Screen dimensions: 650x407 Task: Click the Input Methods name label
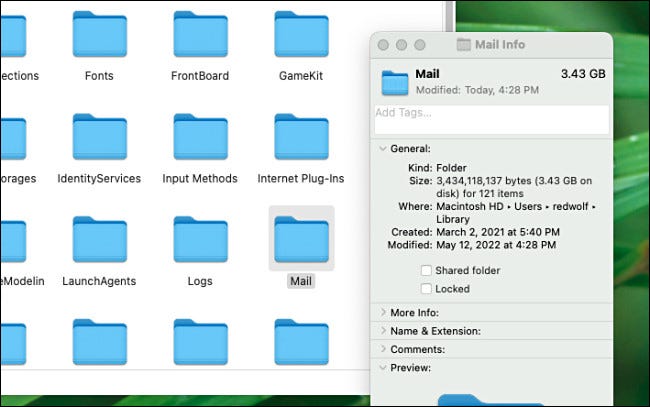point(200,179)
